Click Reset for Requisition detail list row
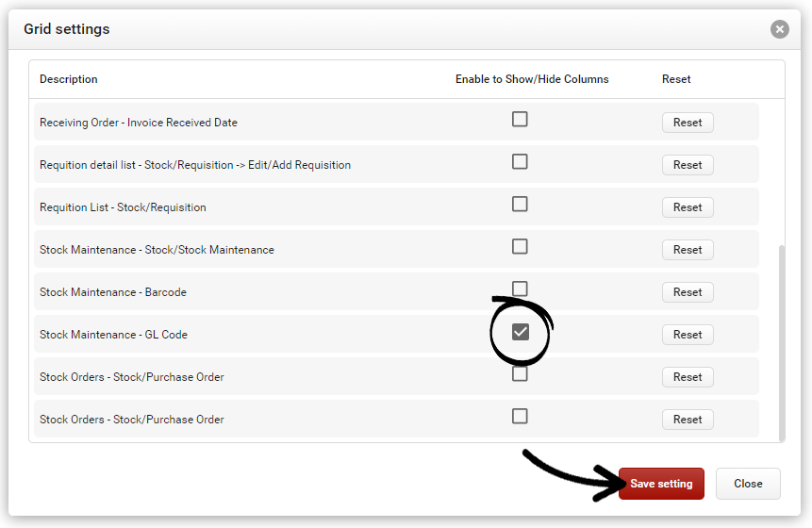812x528 pixels. point(688,165)
